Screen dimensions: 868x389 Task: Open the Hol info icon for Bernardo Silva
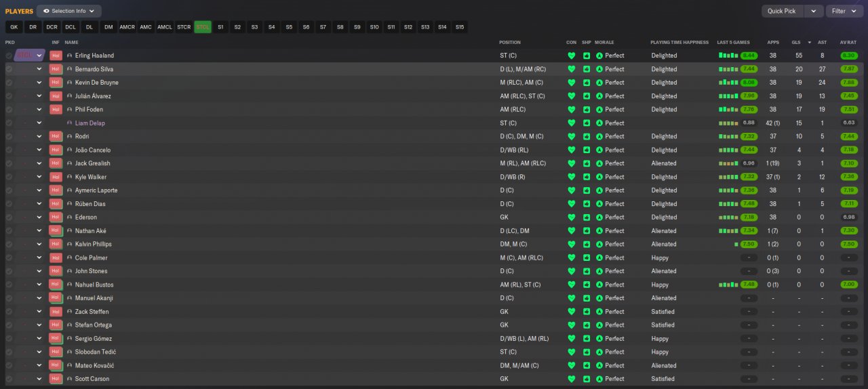pos(56,69)
